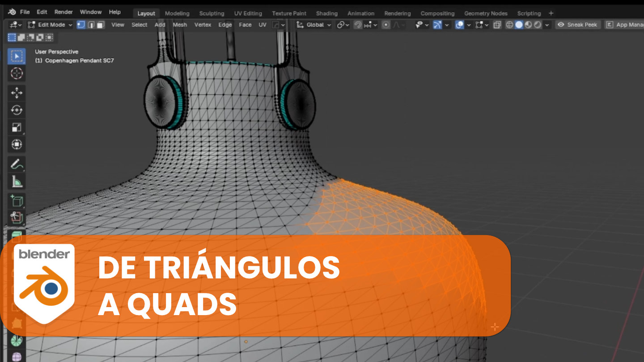Select the Transform tool
The height and width of the screenshot is (362, 644).
point(17,144)
